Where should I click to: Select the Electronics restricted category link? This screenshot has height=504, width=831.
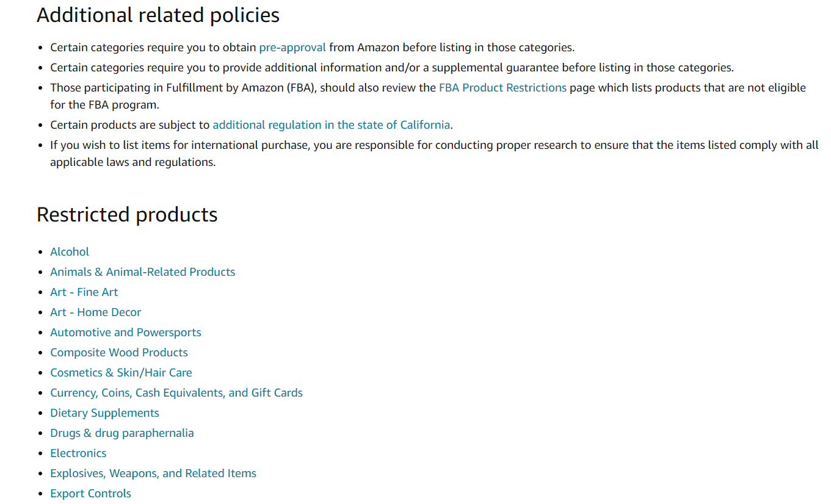[78, 453]
